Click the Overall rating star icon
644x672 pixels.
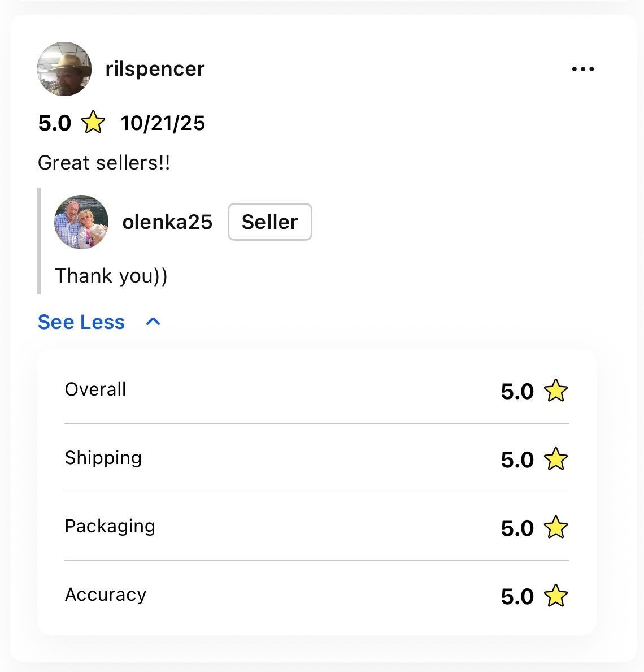pyautogui.click(x=555, y=391)
